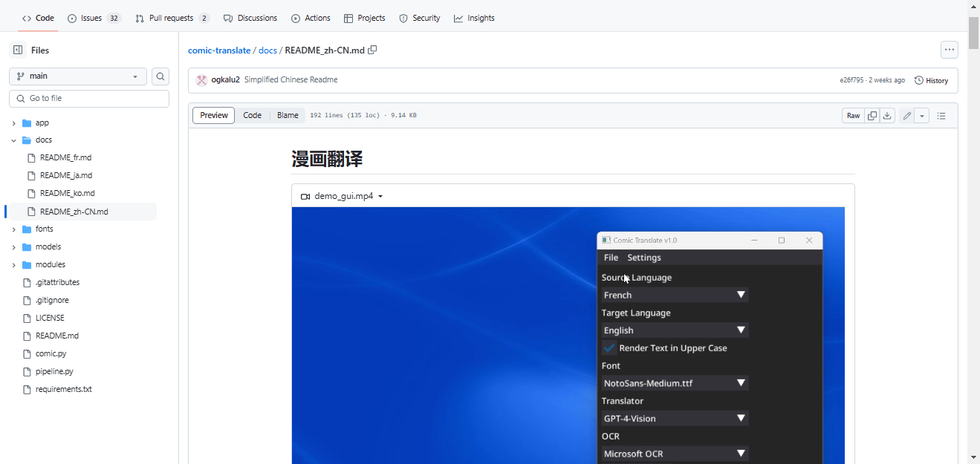Switch file view to Blame
Viewport: 980px width, 464px height.
pos(288,116)
